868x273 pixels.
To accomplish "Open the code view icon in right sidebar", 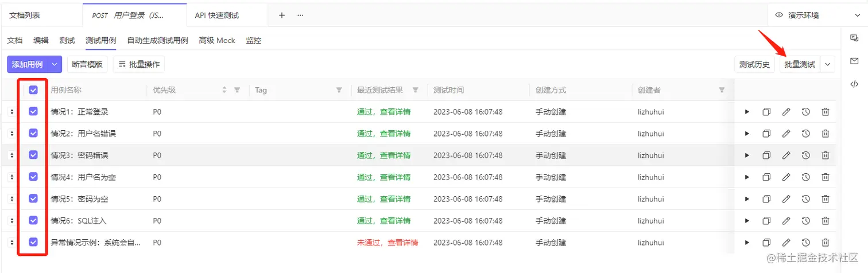I will pyautogui.click(x=854, y=84).
